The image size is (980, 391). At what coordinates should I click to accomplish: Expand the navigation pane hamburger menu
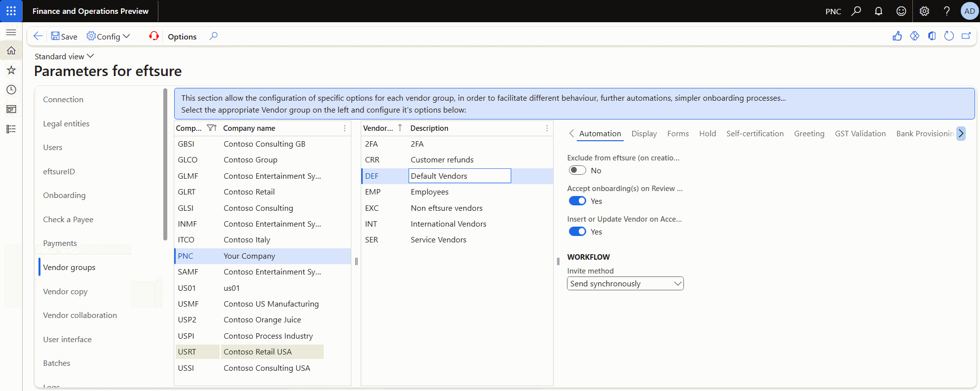pyautogui.click(x=11, y=32)
